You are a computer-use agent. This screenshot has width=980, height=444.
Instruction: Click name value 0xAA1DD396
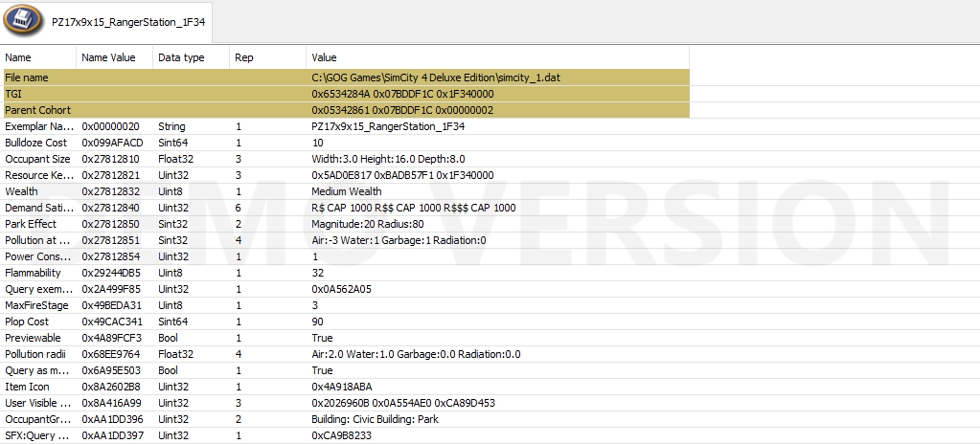point(112,418)
